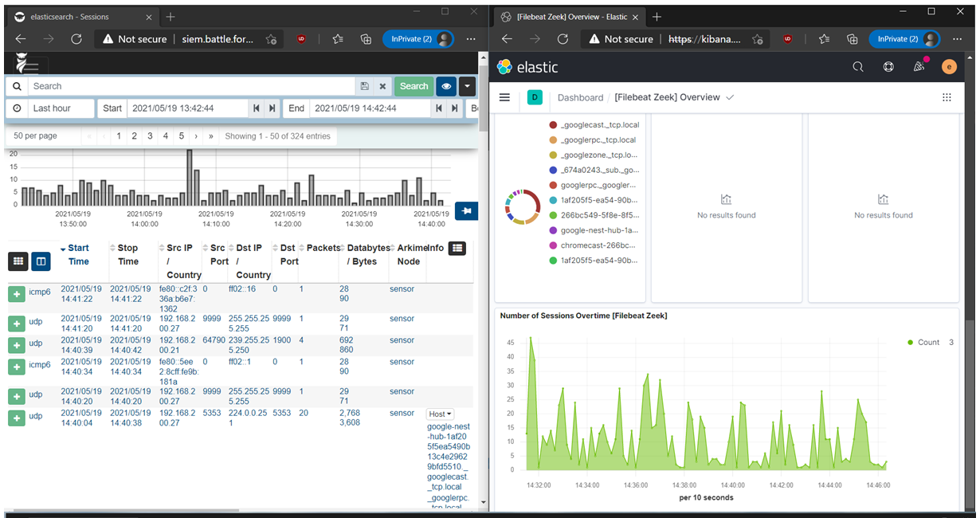Step End time to next
Viewport: 980px width, 518px height.
coord(453,108)
